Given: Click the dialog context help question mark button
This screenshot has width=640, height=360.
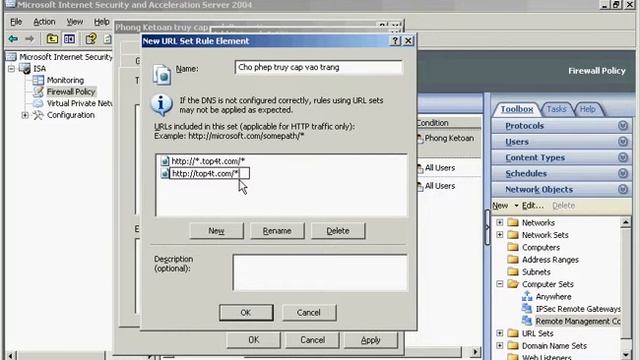Looking at the screenshot, I should point(395,41).
